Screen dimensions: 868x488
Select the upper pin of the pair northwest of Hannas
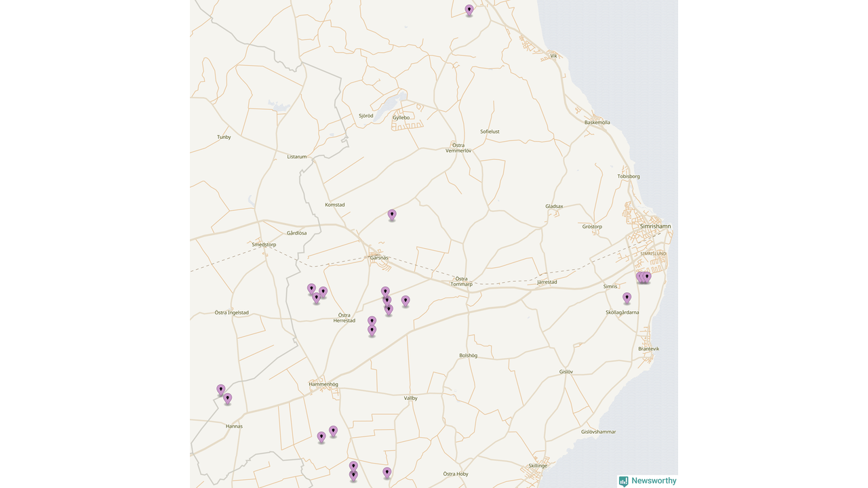pyautogui.click(x=220, y=390)
